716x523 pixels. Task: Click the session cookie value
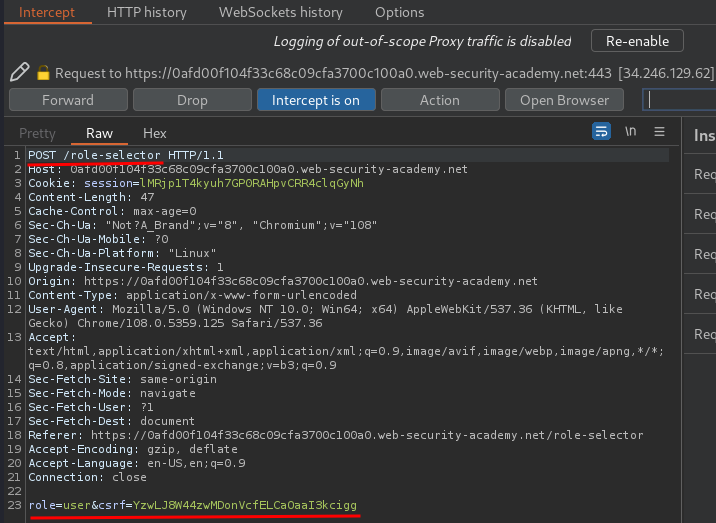tap(252, 183)
